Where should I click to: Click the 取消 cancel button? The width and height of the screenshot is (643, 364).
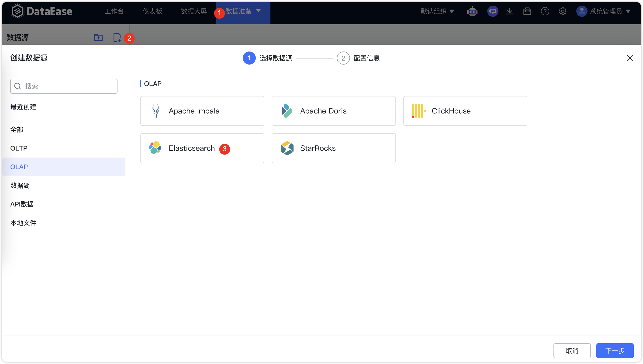tap(572, 350)
